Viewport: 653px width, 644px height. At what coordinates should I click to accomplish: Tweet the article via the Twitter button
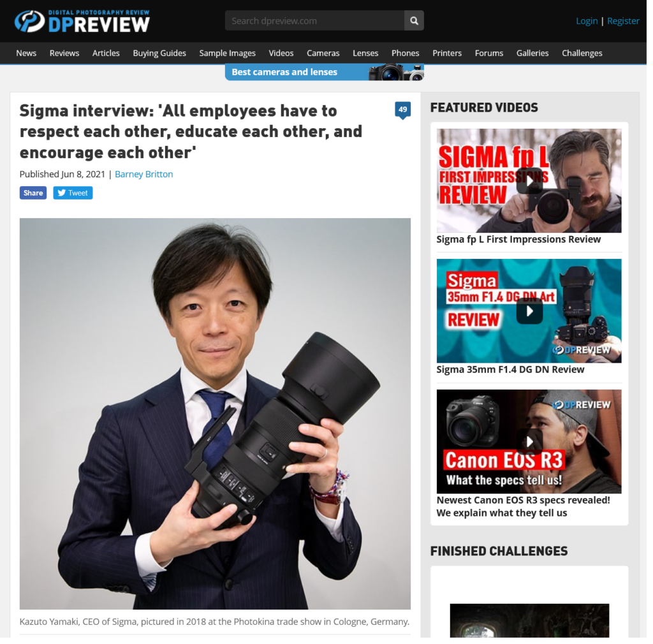(x=73, y=193)
